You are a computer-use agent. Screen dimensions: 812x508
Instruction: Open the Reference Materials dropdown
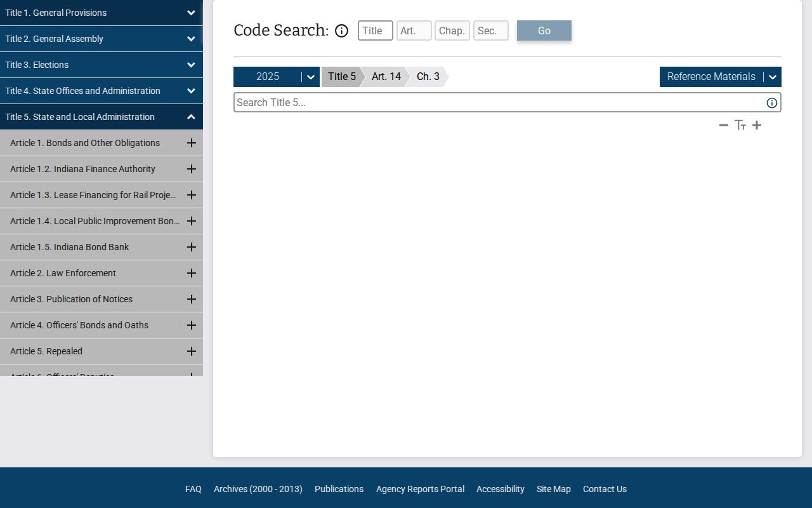click(x=772, y=77)
